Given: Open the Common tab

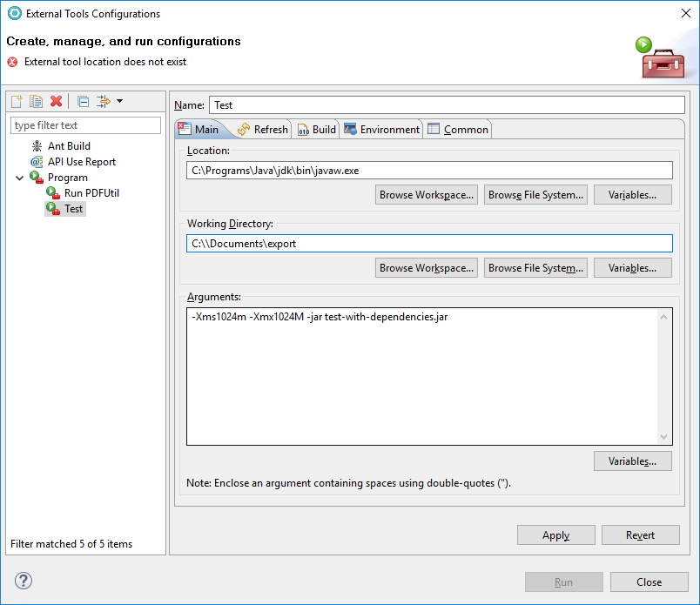Looking at the screenshot, I should click(458, 130).
